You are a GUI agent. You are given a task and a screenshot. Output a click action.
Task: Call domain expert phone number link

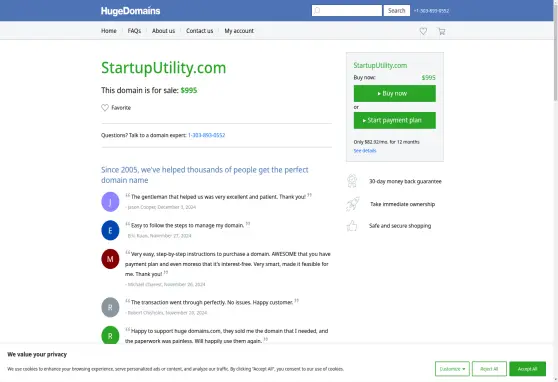coord(206,135)
